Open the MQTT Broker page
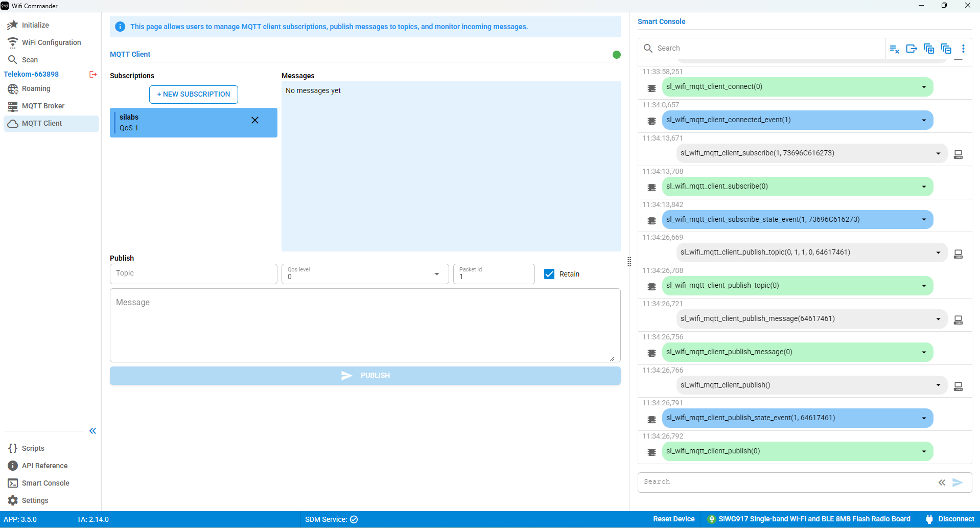This screenshot has height=528, width=980. coord(51,106)
